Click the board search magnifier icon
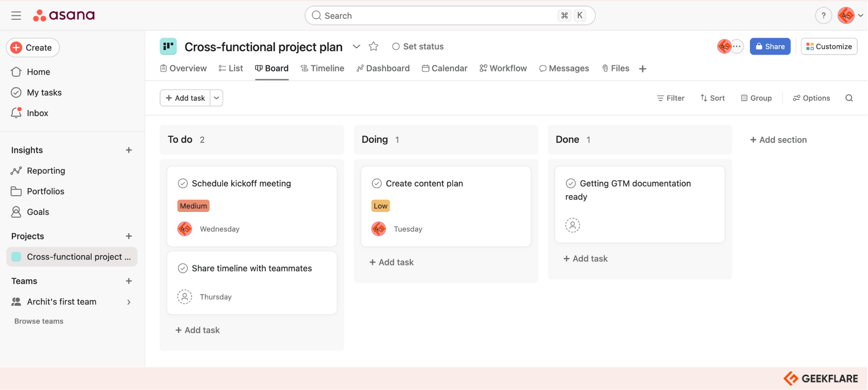 click(849, 98)
